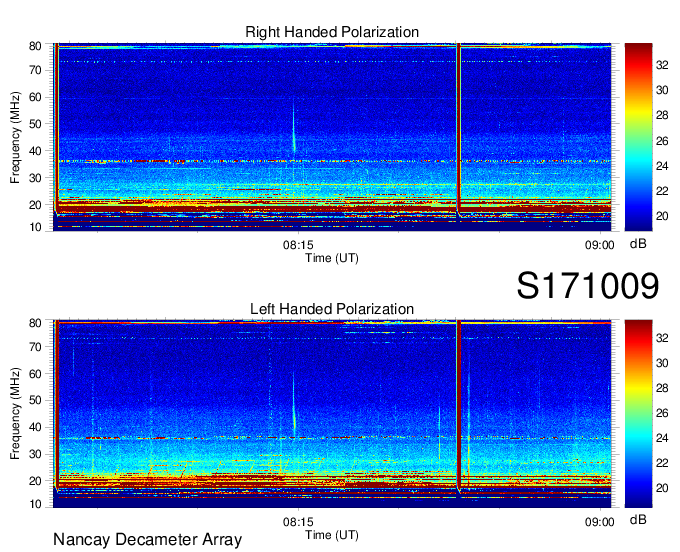Click the S171009 label
This screenshot has width=680, height=552.
tap(588, 286)
